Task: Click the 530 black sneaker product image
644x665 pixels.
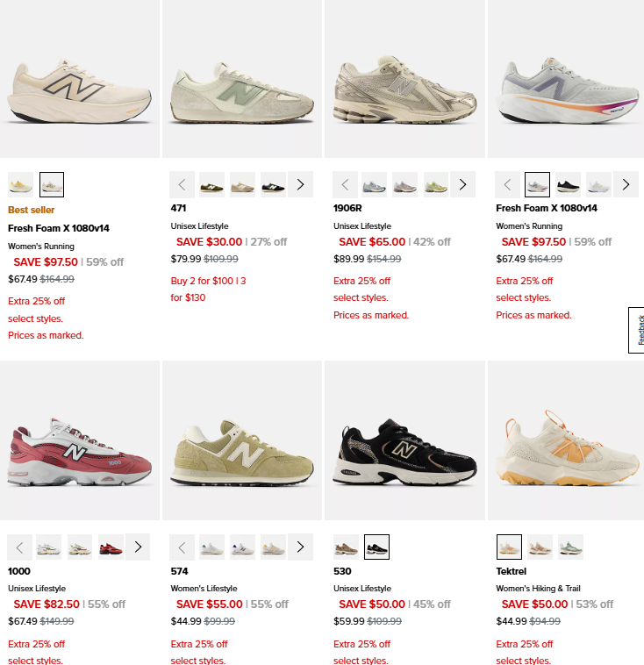Action: (404, 441)
